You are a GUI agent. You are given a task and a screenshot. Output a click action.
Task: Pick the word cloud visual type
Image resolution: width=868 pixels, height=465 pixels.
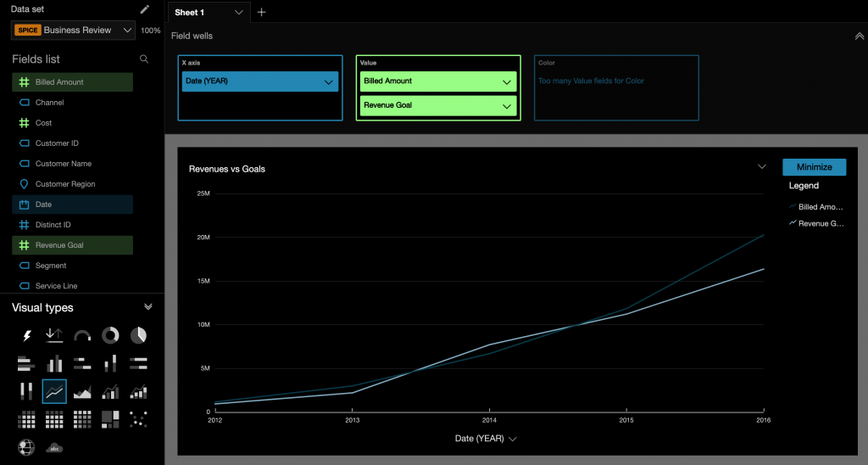(x=54, y=447)
